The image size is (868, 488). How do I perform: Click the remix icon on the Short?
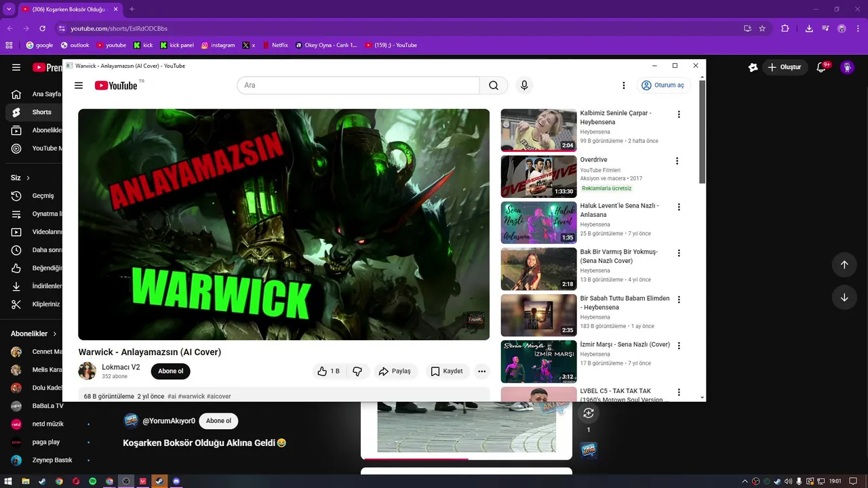589,413
